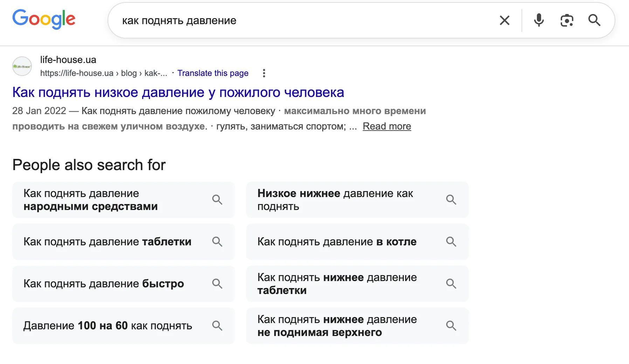
Task: Click magnifier beside 'Давление 100 на 60 как поднять'
Action: point(217,325)
